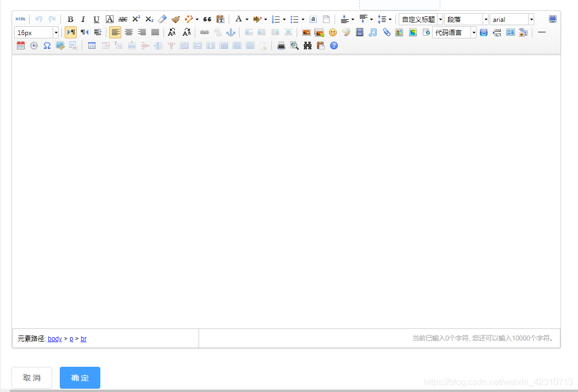
Task: Open the 自定义标题 dropdown
Action: point(421,19)
